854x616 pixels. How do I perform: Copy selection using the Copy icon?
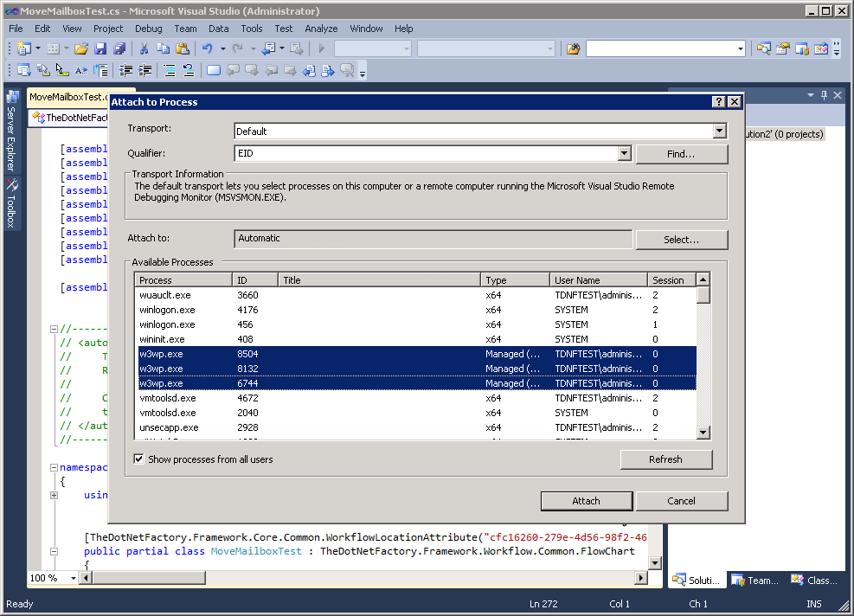(x=165, y=48)
